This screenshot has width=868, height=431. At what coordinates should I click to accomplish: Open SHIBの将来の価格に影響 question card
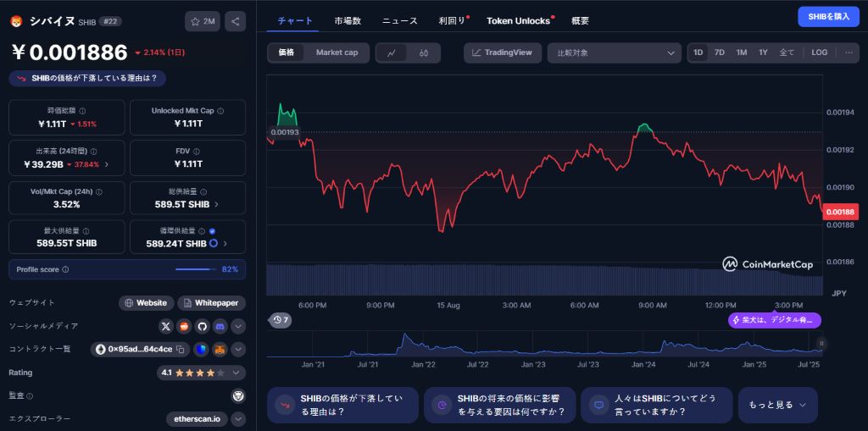[500, 405]
